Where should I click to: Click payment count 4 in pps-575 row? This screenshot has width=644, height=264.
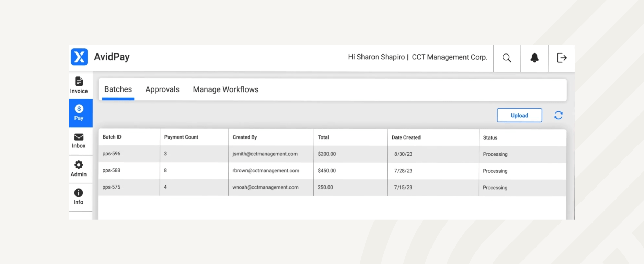[165, 187]
